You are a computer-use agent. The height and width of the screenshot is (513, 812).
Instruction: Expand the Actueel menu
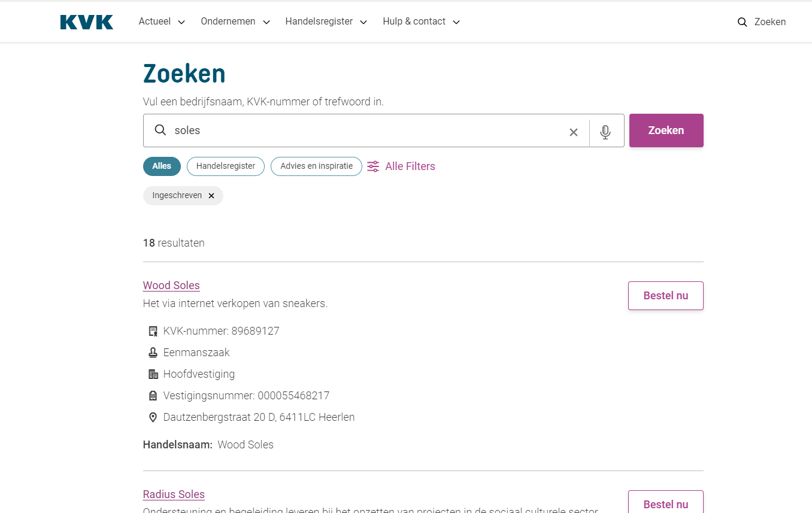pos(162,22)
